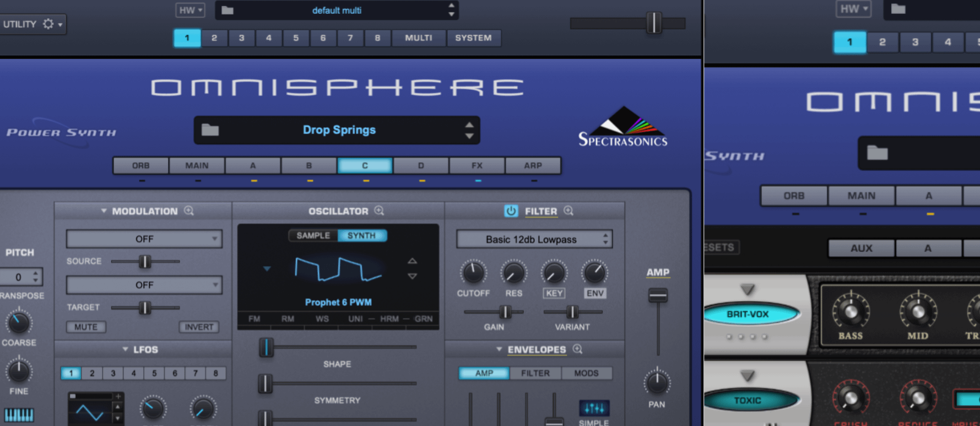Toggle the modulation Invert button
Image resolution: width=980 pixels, height=426 pixels.
(199, 327)
